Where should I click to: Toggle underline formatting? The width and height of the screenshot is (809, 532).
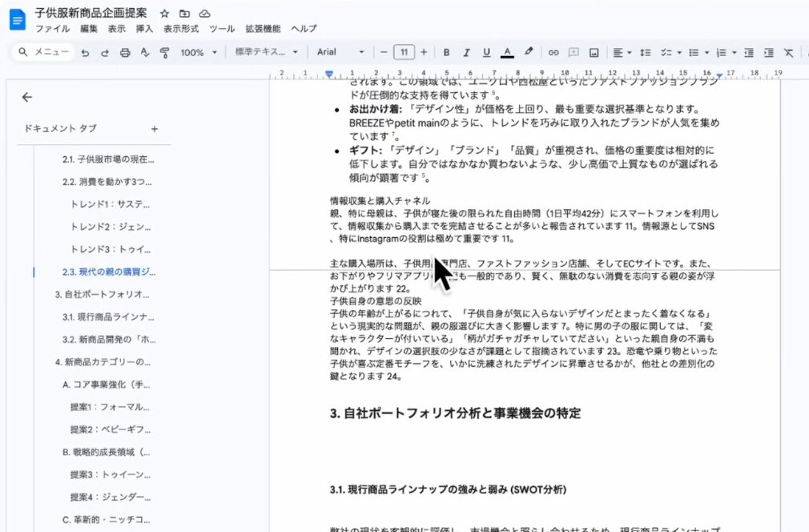point(486,52)
